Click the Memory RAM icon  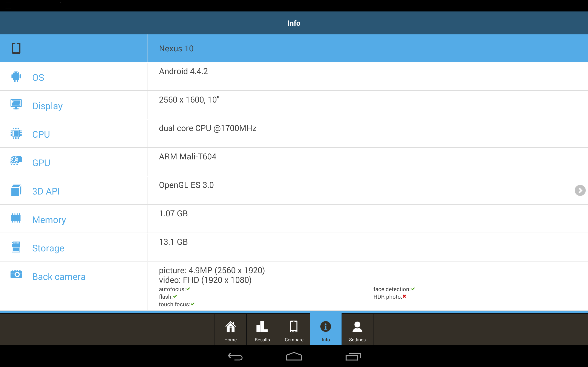(x=16, y=218)
